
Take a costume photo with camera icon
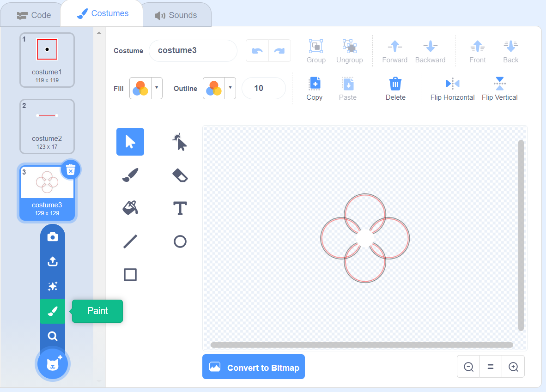53,237
